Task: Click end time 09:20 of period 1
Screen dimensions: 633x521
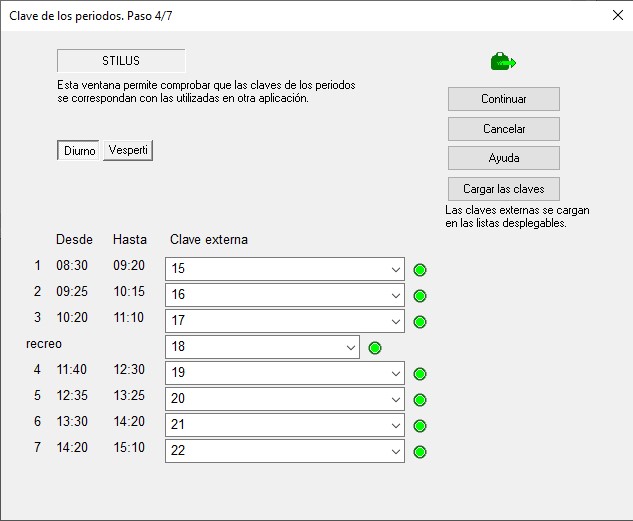Action: 129,265
